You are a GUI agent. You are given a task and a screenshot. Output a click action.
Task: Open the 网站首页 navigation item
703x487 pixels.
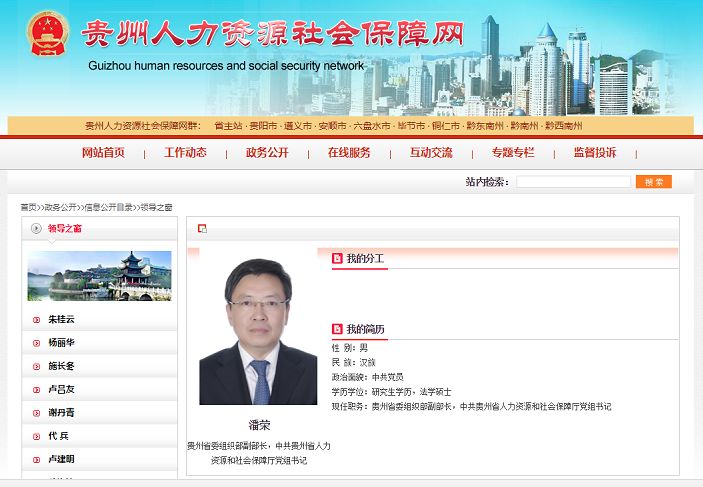103,153
